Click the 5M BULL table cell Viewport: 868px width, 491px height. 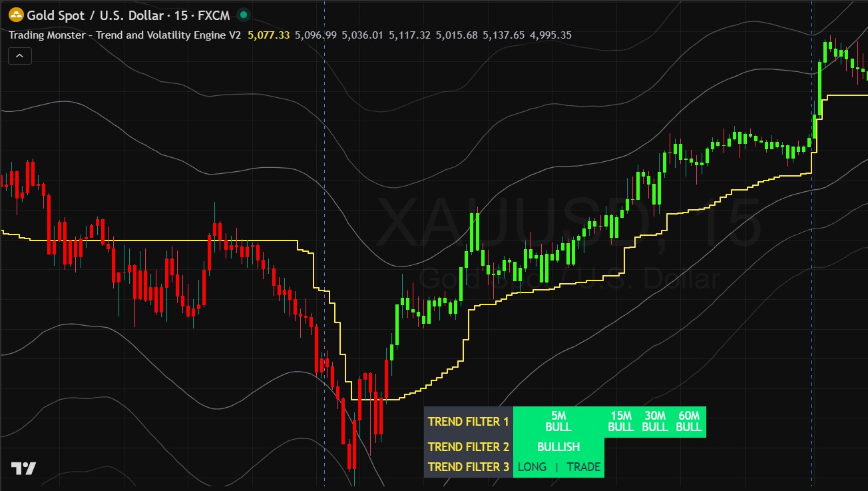(x=558, y=422)
